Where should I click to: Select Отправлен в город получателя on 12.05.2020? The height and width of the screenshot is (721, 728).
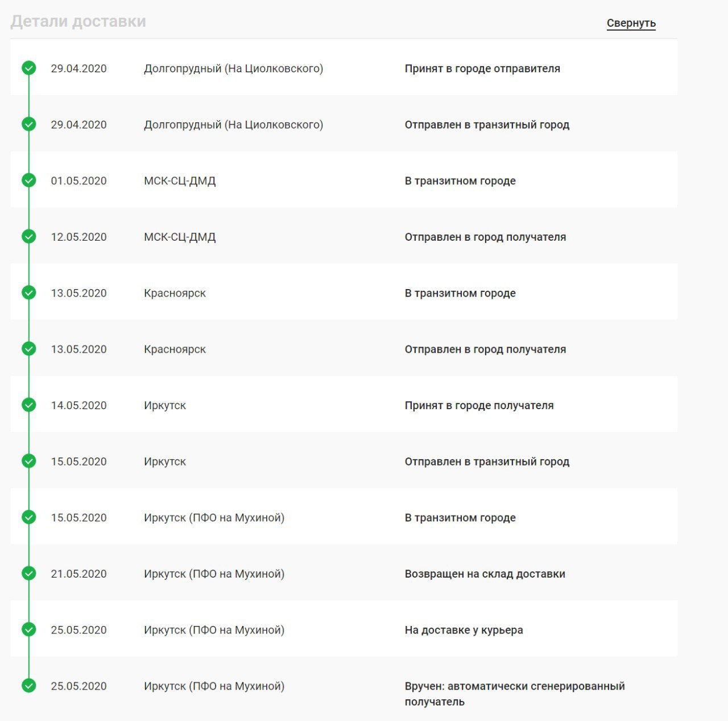pos(485,237)
